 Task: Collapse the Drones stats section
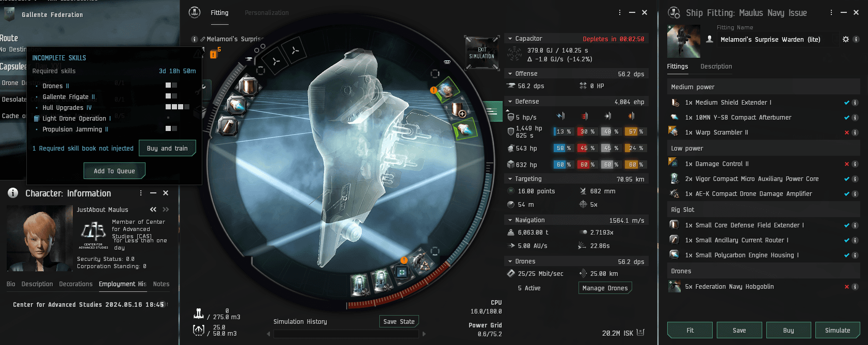(x=510, y=261)
